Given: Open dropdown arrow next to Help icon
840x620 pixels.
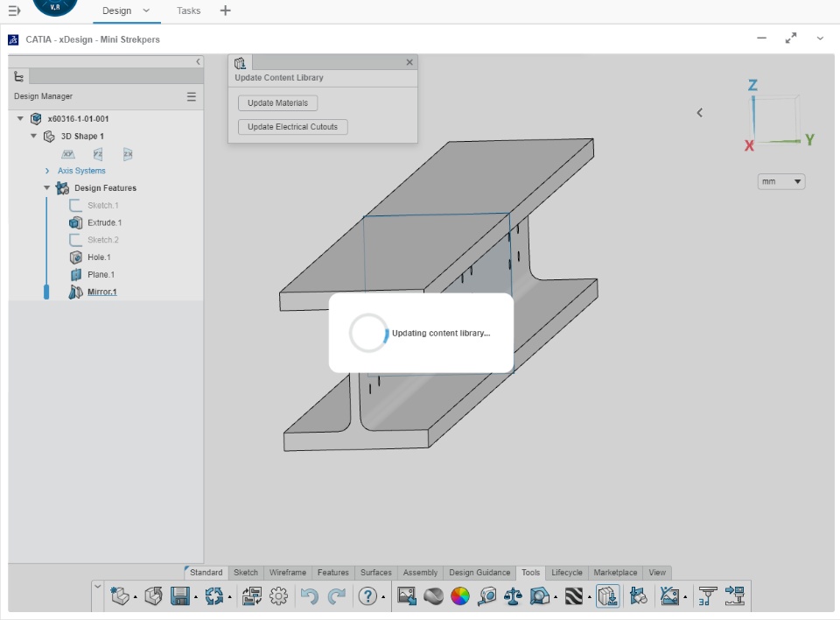Looking at the screenshot, I should coord(383,597).
